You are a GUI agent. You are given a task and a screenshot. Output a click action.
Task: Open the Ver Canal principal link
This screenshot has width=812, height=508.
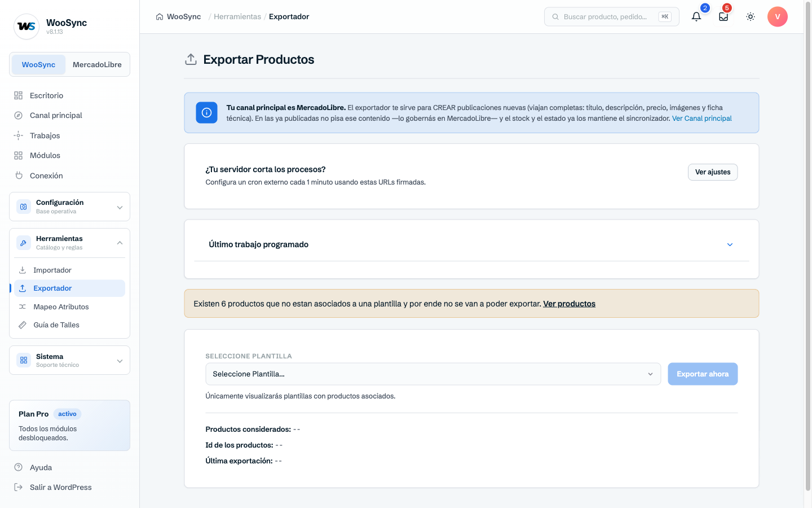701,119
